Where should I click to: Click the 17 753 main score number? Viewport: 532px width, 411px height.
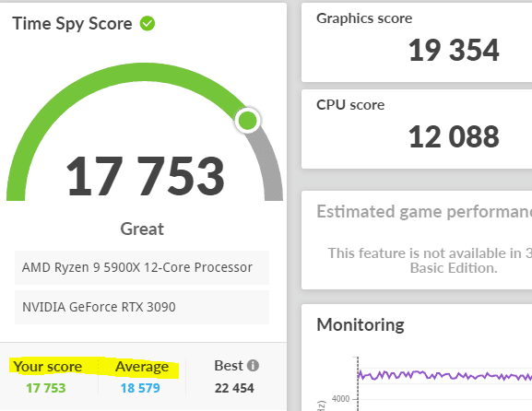coord(145,176)
